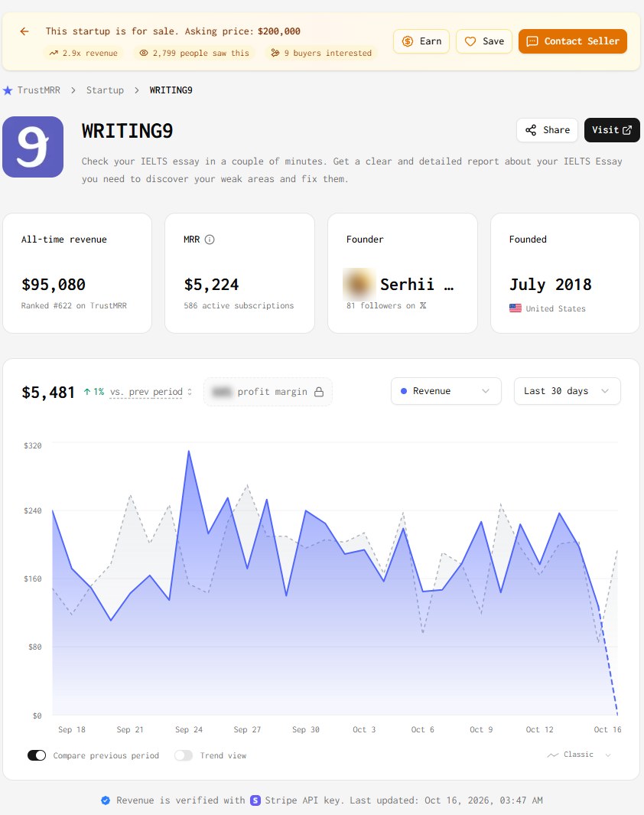Click the blue Revenue legend dot

pyautogui.click(x=404, y=391)
